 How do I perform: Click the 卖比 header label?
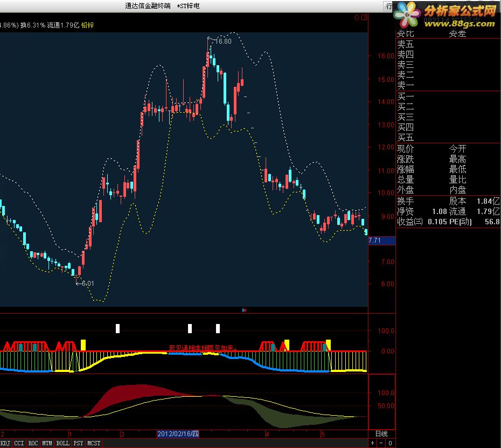406,33
